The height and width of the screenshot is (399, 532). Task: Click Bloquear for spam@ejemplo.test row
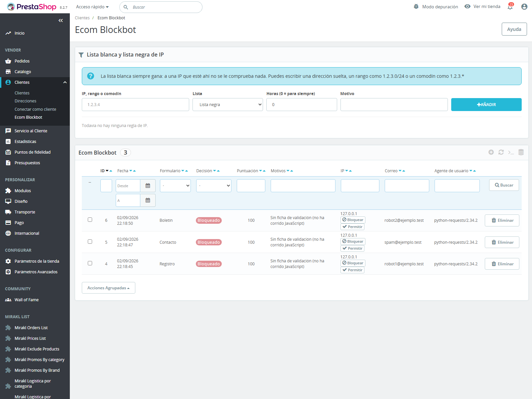point(353,241)
